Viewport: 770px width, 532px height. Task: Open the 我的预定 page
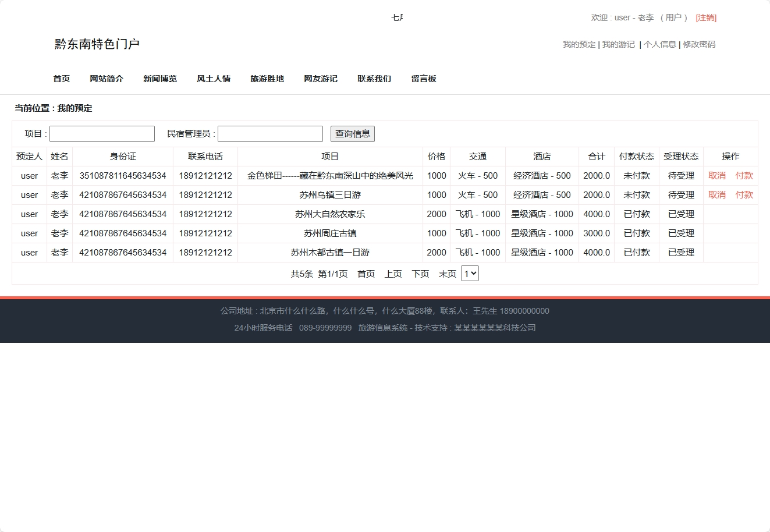click(x=579, y=44)
